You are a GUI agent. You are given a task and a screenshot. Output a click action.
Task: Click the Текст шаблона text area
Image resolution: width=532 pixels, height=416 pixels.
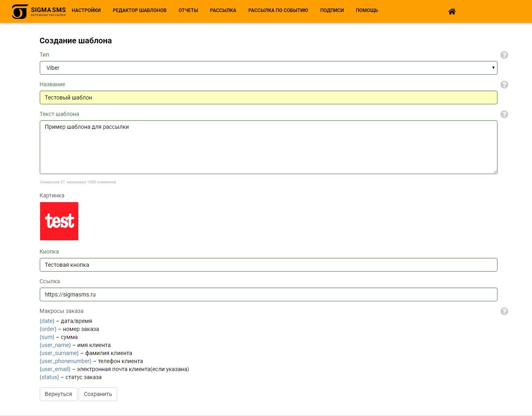(x=268, y=147)
